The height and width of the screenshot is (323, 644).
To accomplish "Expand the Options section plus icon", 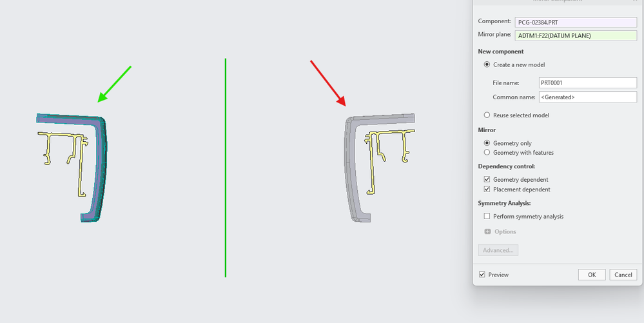I will click(x=487, y=231).
